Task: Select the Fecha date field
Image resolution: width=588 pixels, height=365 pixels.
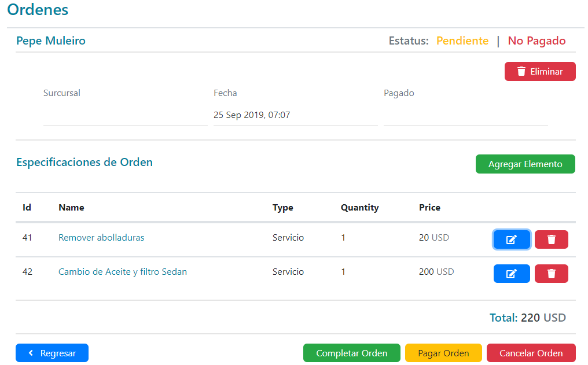Action: [295, 115]
